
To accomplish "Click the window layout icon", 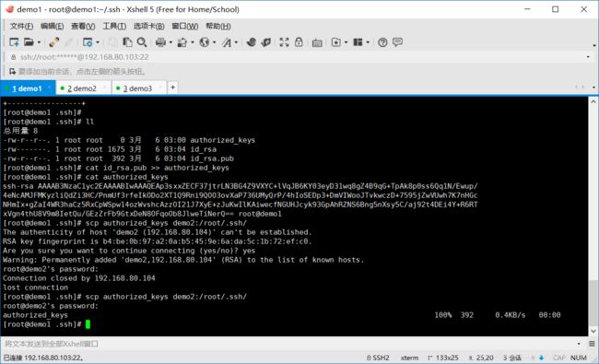I will [x=358, y=42].
